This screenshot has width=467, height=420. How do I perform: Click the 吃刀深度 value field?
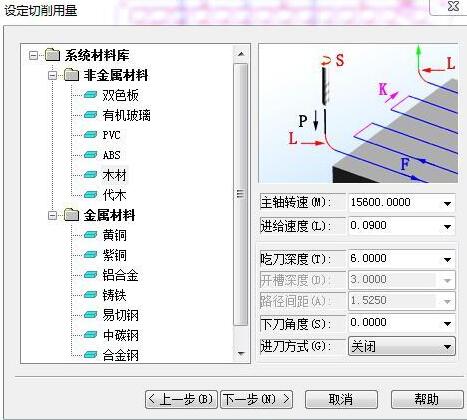(394, 259)
